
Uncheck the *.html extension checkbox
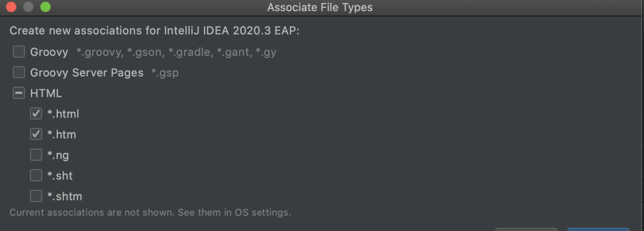(x=36, y=113)
